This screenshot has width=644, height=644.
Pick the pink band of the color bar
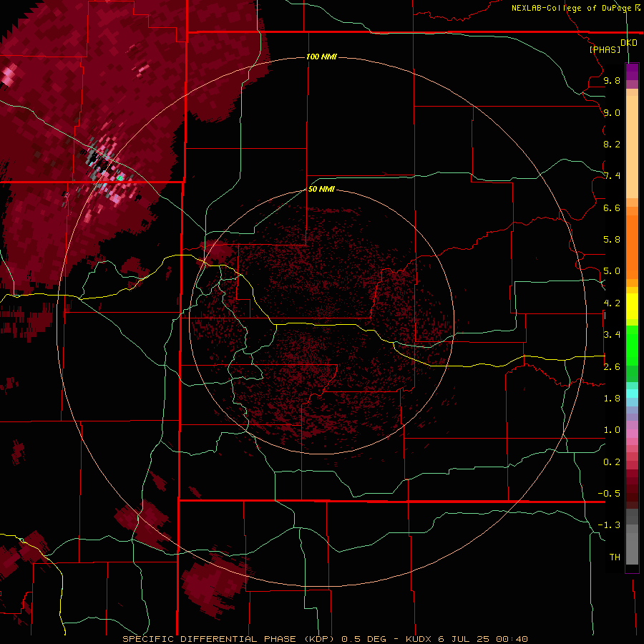click(632, 434)
